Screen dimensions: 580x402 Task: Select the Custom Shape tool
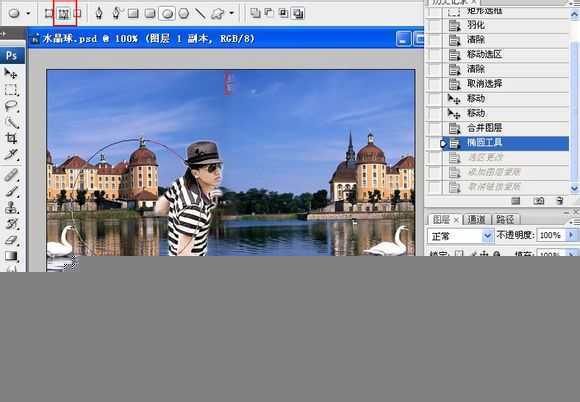[x=217, y=14]
